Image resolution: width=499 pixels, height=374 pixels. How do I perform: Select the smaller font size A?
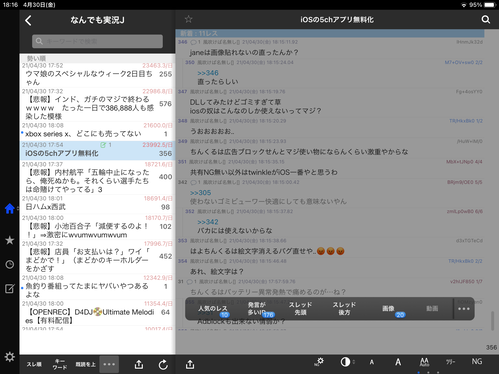[x=372, y=362]
